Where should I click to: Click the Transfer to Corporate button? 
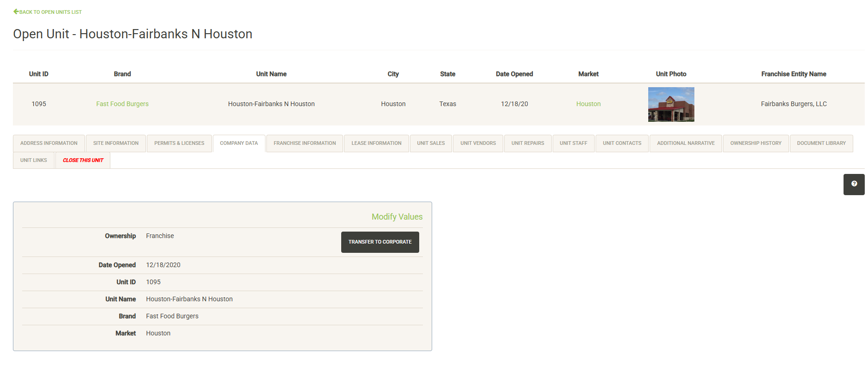pyautogui.click(x=380, y=242)
